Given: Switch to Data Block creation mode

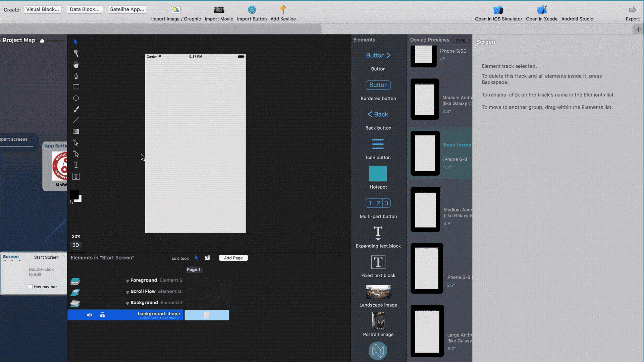Looking at the screenshot, I should point(85,9).
